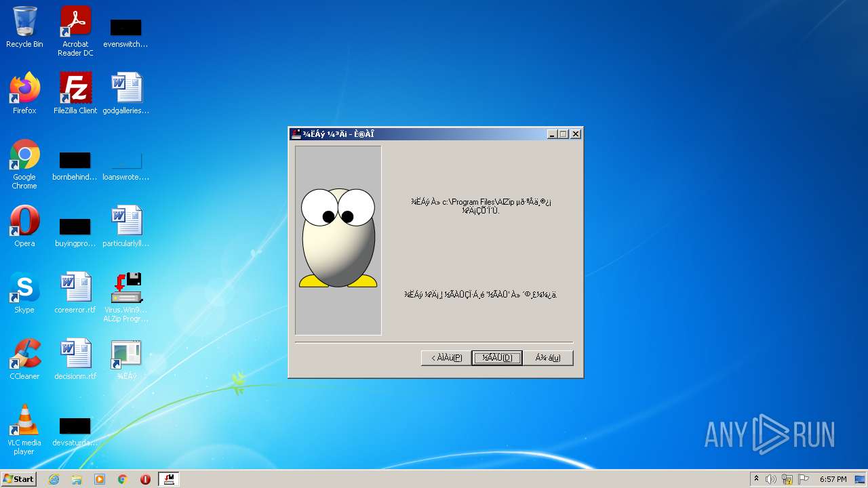Open the godgalleries Word document
This screenshot has height=488, width=868.
125,94
